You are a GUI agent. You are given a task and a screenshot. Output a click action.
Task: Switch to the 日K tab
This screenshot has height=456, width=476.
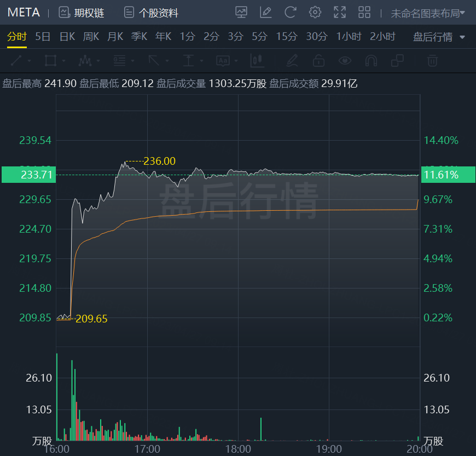[67, 37]
